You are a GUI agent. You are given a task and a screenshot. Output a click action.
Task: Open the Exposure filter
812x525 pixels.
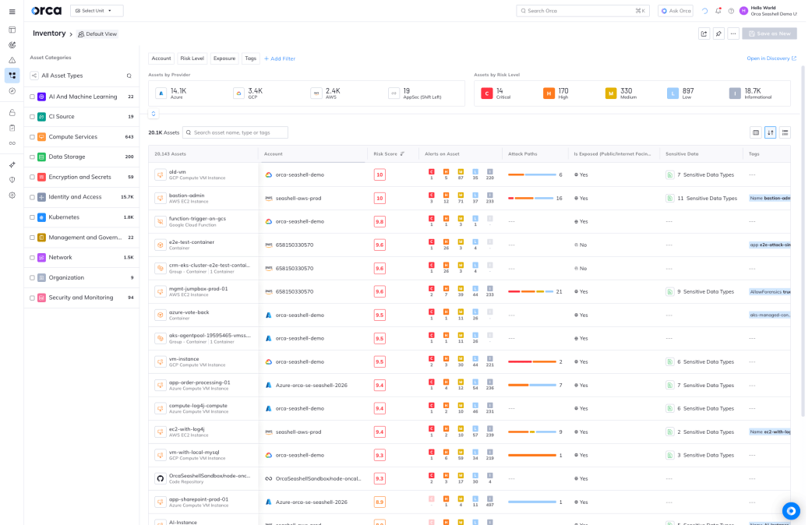[224, 58]
